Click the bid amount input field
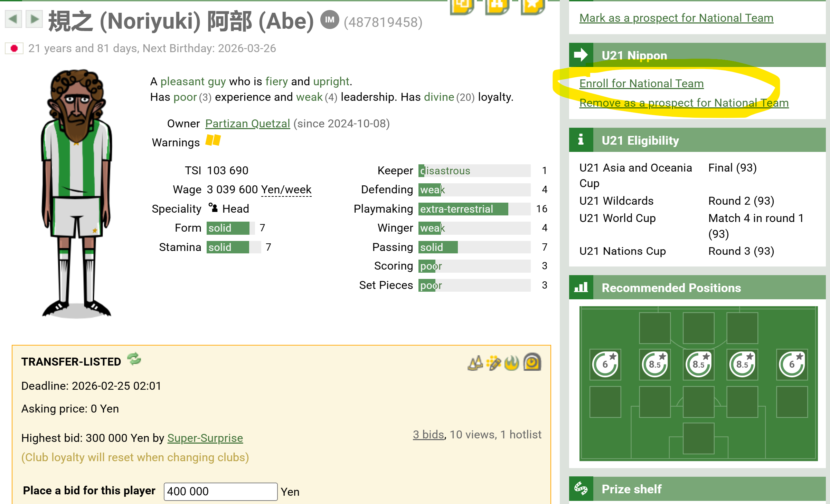This screenshot has height=504, width=830. tap(220, 491)
